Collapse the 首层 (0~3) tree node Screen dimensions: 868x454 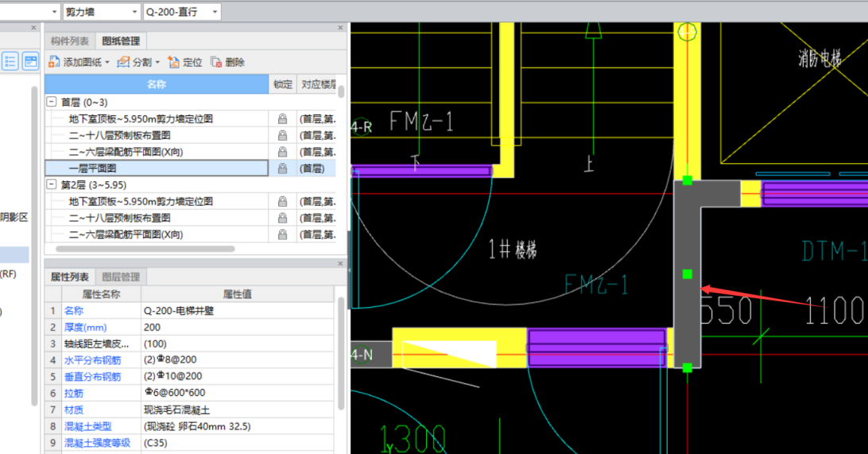pyautogui.click(x=52, y=102)
